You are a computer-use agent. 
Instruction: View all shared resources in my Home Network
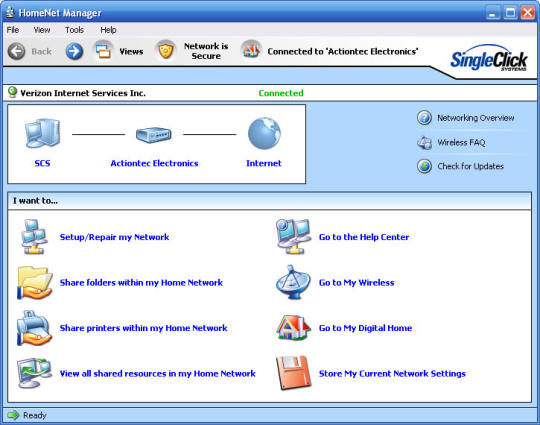click(157, 373)
